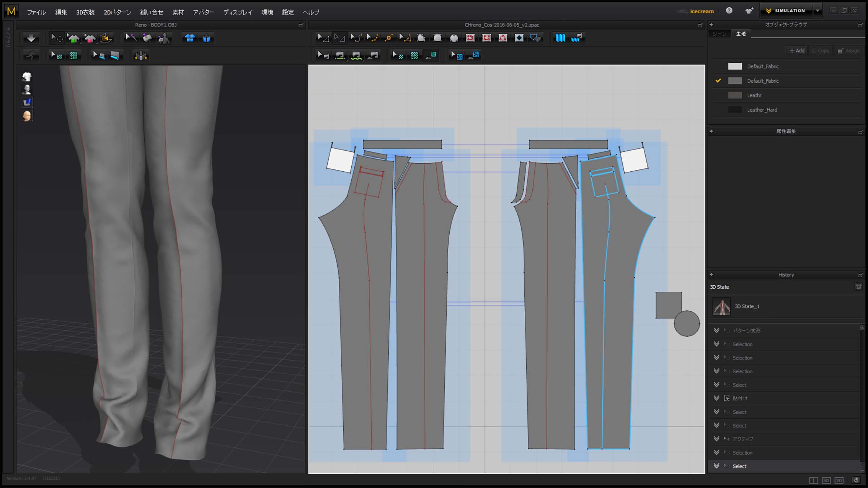
Task: Select the Free Sewing tool
Action: coord(356,55)
